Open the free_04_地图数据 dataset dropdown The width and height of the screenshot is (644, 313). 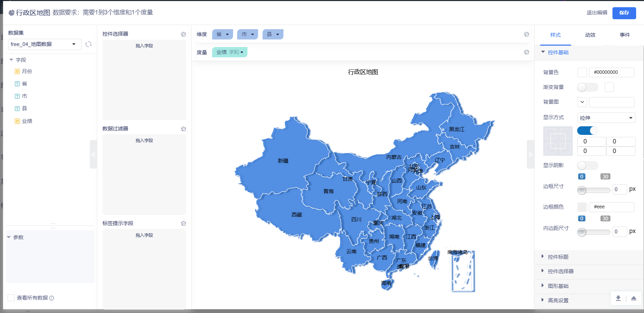coord(45,44)
